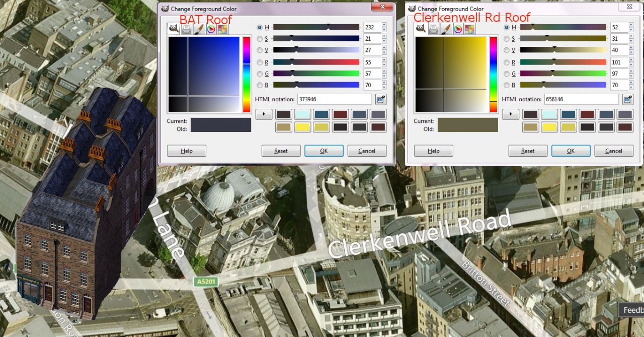
Task: Expand color history arrow in BAT Roof dialog
Action: [264, 114]
